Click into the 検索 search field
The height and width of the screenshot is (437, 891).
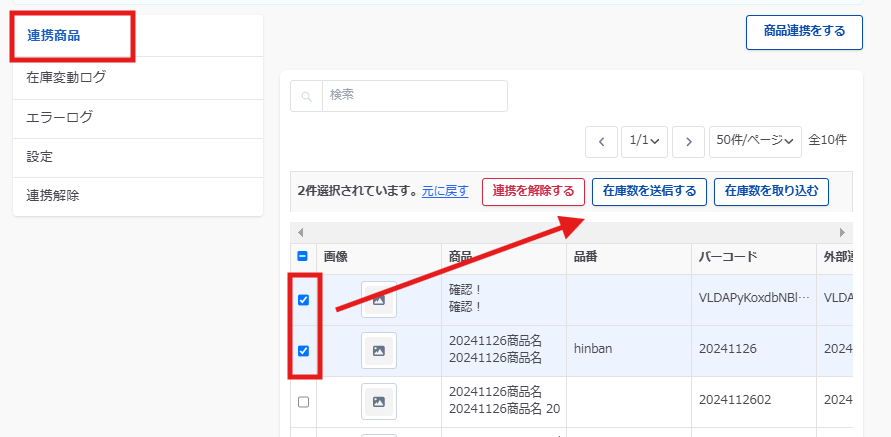415,95
